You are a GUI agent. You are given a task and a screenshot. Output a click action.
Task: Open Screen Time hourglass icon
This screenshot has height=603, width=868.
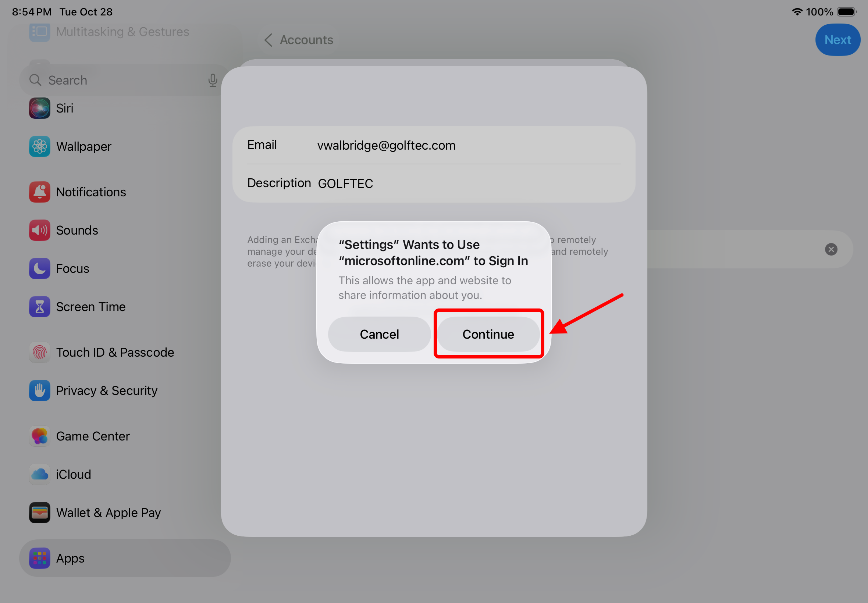click(40, 307)
